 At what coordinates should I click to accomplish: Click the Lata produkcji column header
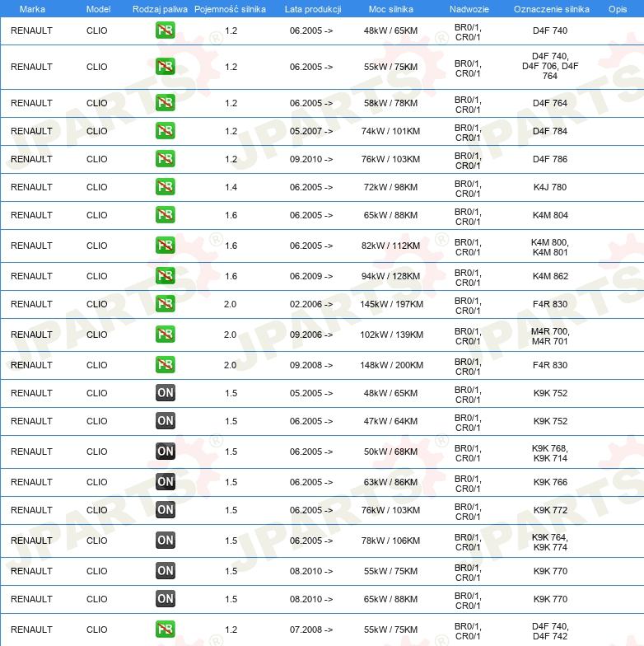(x=312, y=8)
